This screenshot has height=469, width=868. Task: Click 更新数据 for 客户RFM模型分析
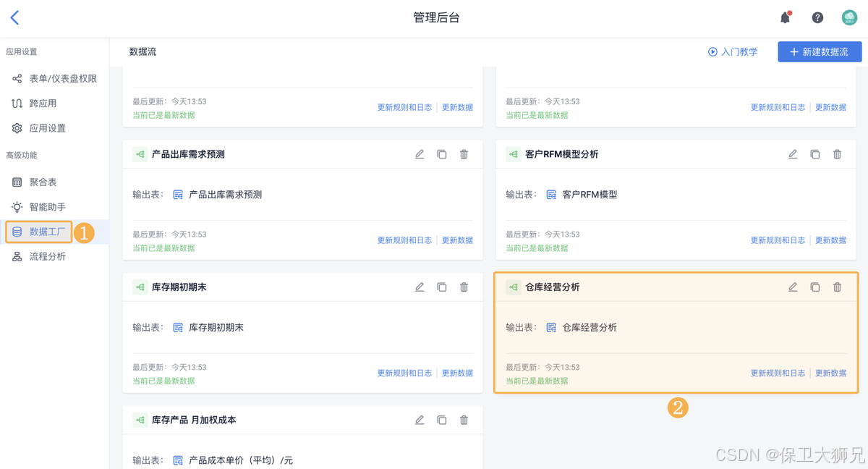coord(830,240)
